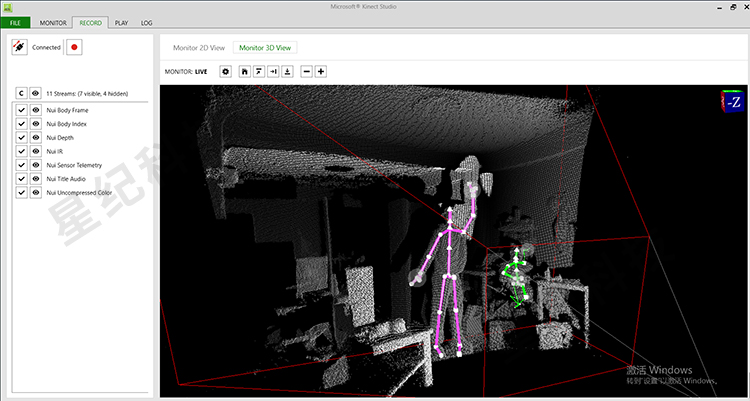The height and width of the screenshot is (401, 750).
Task: Click the download arrow view icon
Action: pyautogui.click(x=287, y=71)
